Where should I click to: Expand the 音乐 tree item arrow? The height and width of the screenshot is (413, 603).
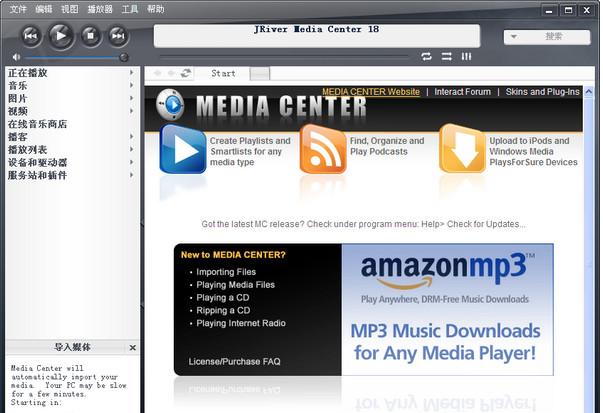point(131,86)
